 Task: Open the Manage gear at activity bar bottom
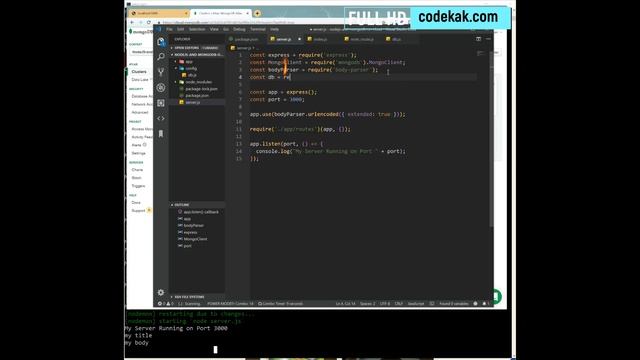[161, 292]
